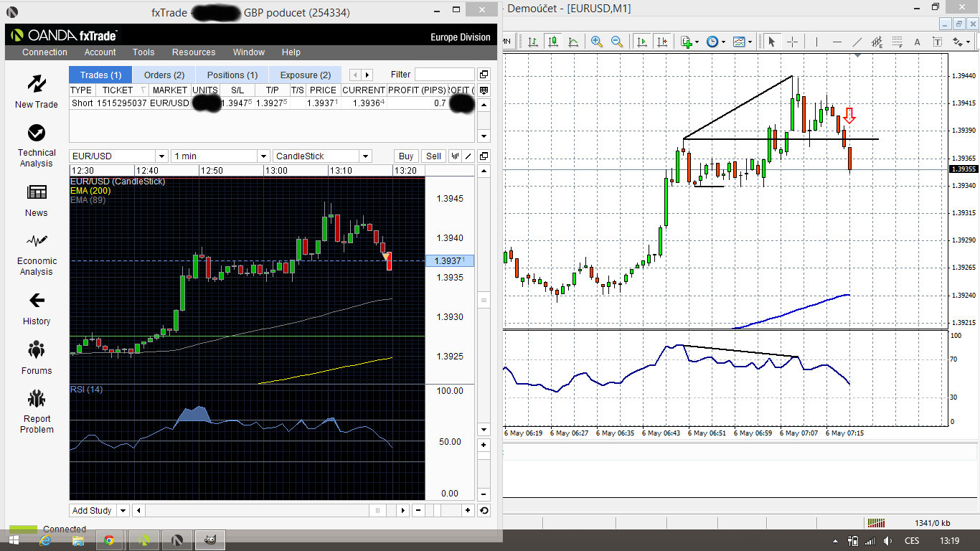Open the Window menu in fxTrade

point(249,52)
